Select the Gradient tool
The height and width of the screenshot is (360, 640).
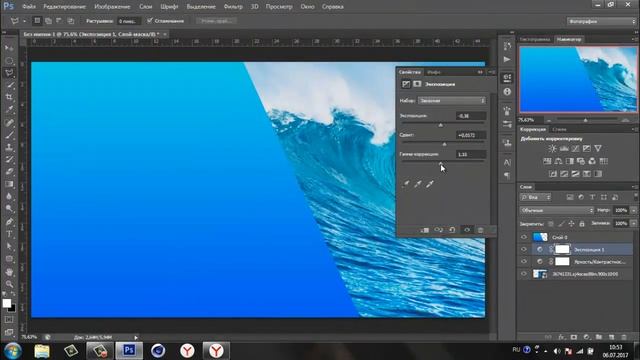[9, 184]
